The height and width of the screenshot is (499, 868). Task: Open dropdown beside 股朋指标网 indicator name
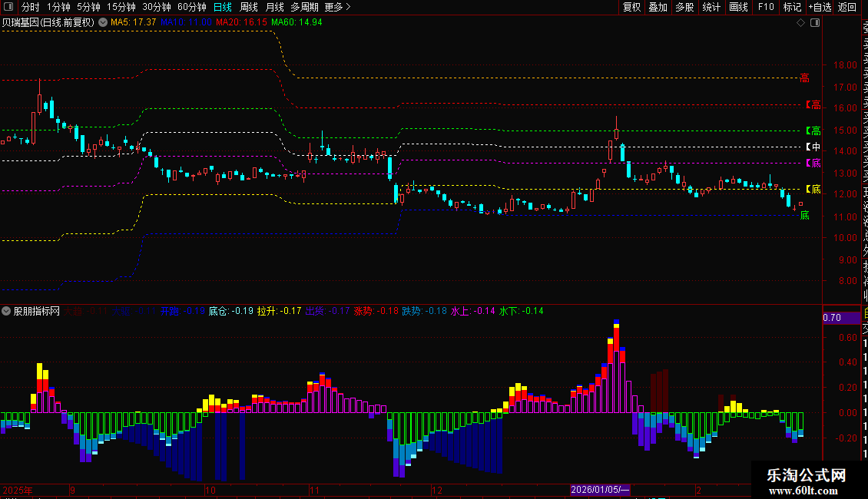[x=6, y=311]
